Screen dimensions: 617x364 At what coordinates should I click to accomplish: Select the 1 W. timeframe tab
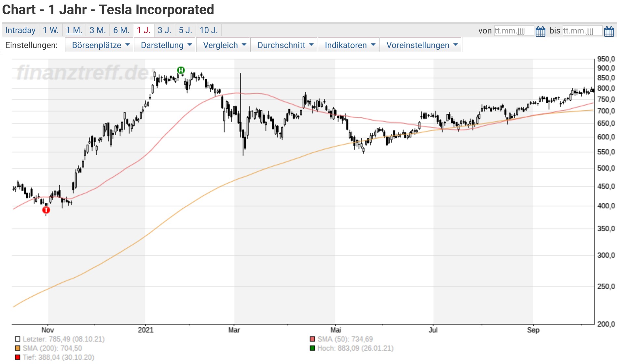point(51,30)
